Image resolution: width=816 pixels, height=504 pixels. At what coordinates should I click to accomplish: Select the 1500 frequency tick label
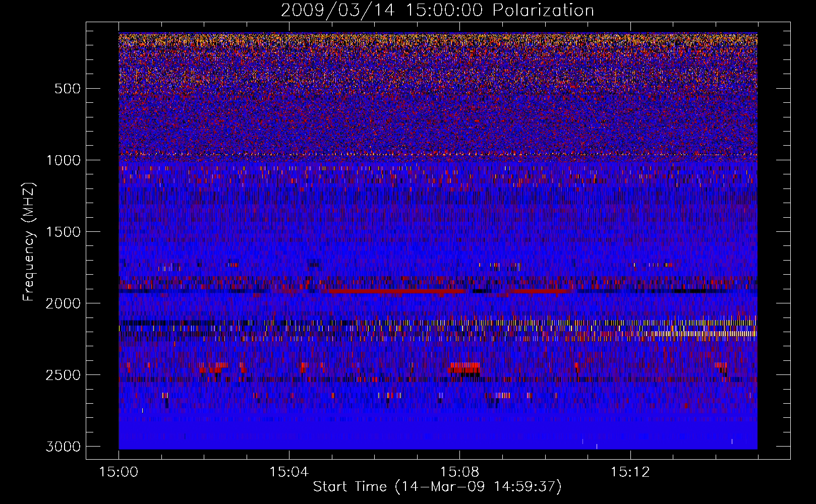point(63,232)
